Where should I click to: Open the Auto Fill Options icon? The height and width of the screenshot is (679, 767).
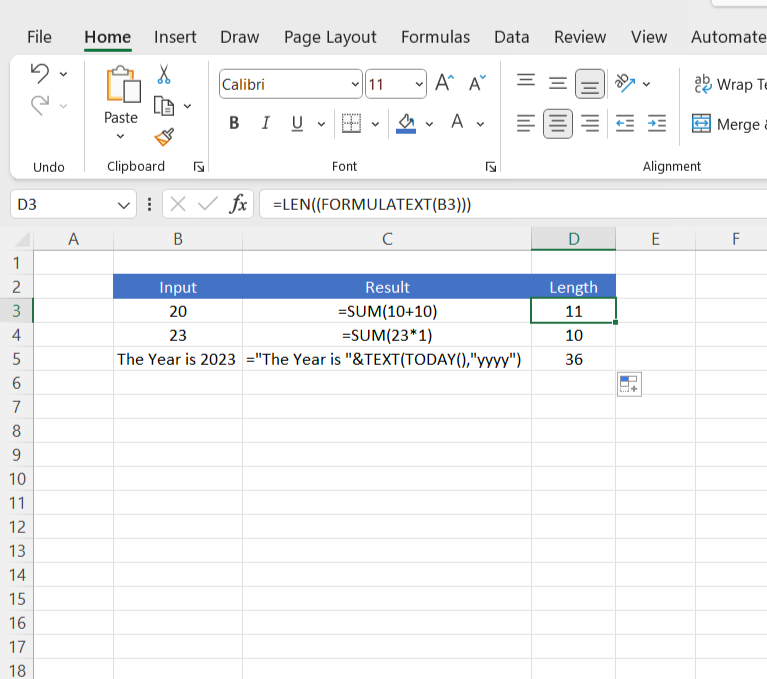click(629, 384)
